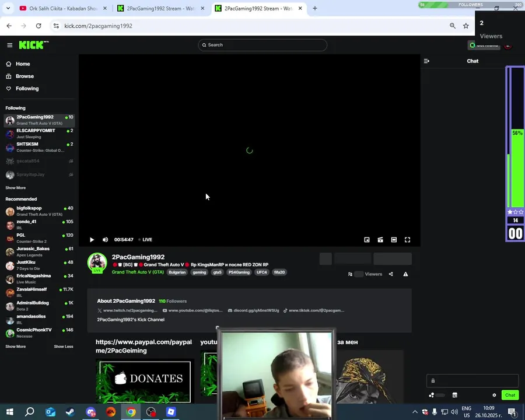This screenshot has width=525, height=420.
Task: Open AdmiralBulldog channel
Action: point(39,306)
